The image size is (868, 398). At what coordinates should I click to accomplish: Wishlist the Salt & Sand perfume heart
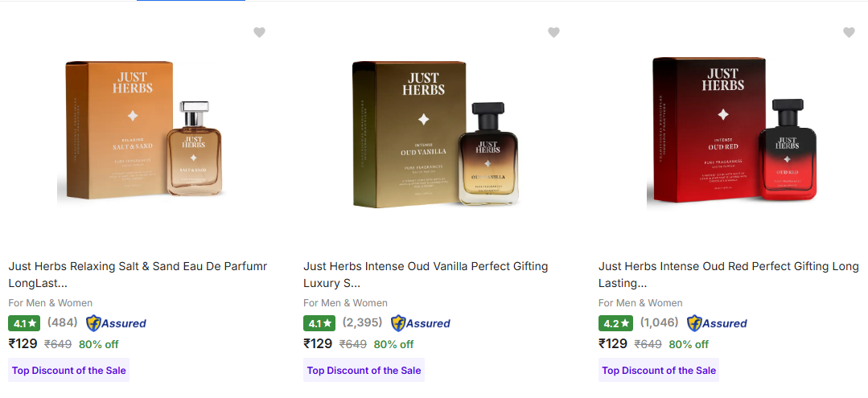pos(259,32)
